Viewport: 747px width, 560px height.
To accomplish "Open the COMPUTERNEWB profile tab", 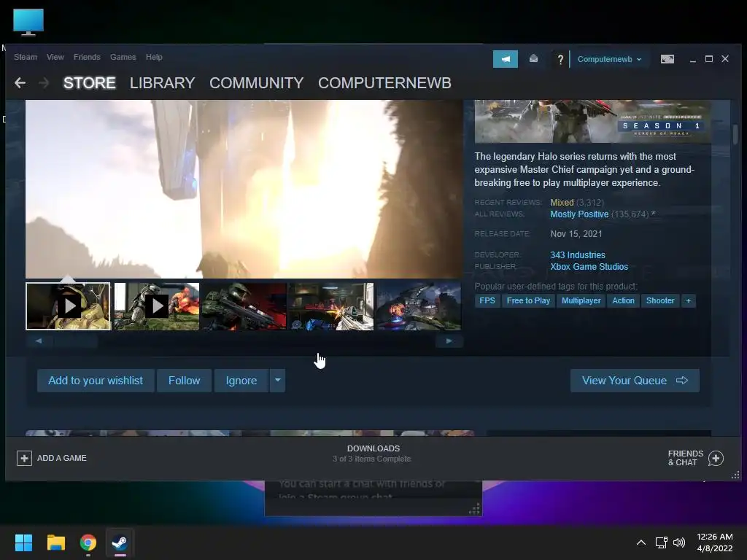I will 384,83.
